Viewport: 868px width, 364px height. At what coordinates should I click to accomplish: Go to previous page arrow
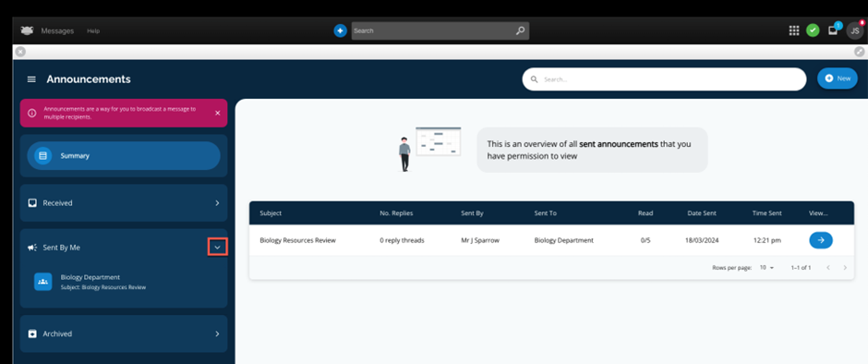828,268
